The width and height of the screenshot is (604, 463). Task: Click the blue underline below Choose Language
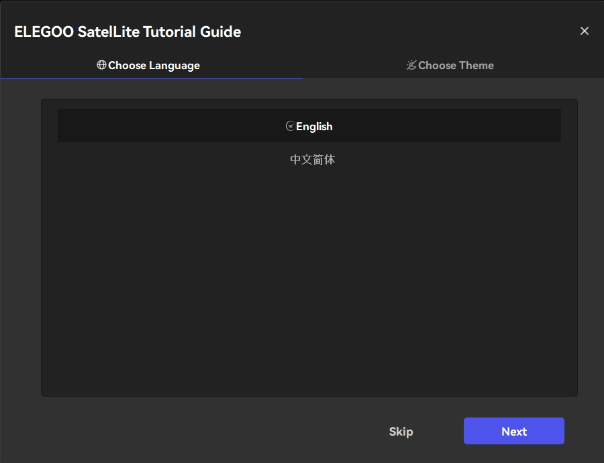coord(151,78)
